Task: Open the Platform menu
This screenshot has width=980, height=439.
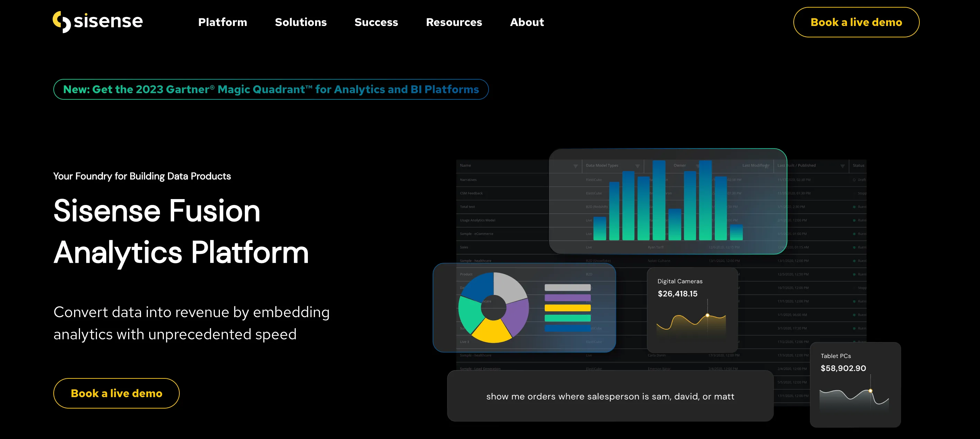Action: 223,22
